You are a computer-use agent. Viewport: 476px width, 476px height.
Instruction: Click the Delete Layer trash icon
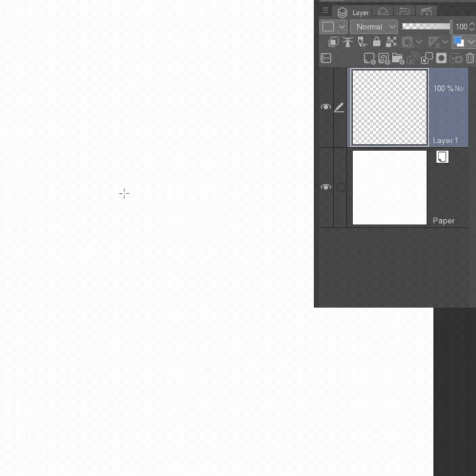click(470, 58)
